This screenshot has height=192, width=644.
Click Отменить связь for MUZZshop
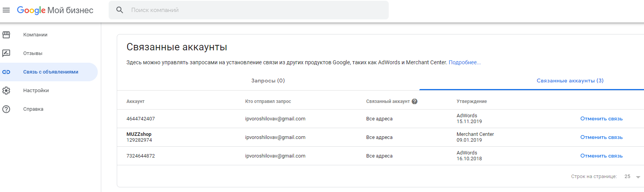[601, 137]
